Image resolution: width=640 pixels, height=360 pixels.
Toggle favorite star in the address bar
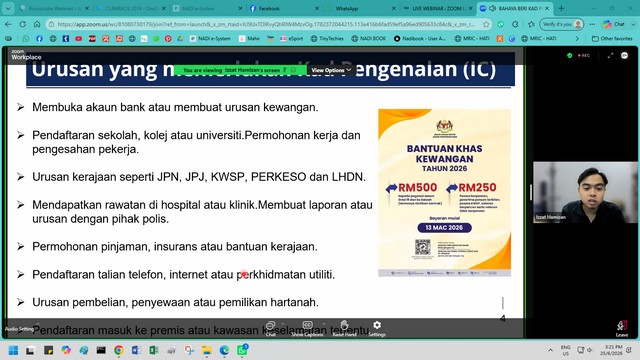pos(486,24)
